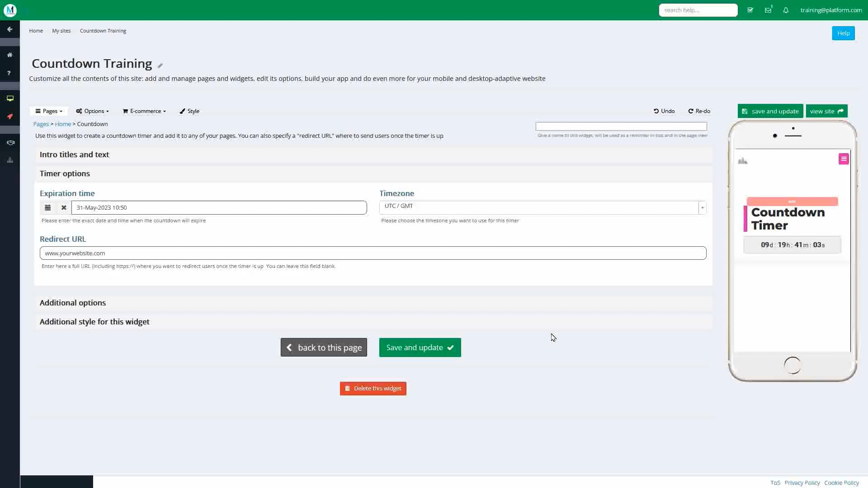This screenshot has height=488, width=868.
Task: Open the Style menu item
Action: coord(189,111)
